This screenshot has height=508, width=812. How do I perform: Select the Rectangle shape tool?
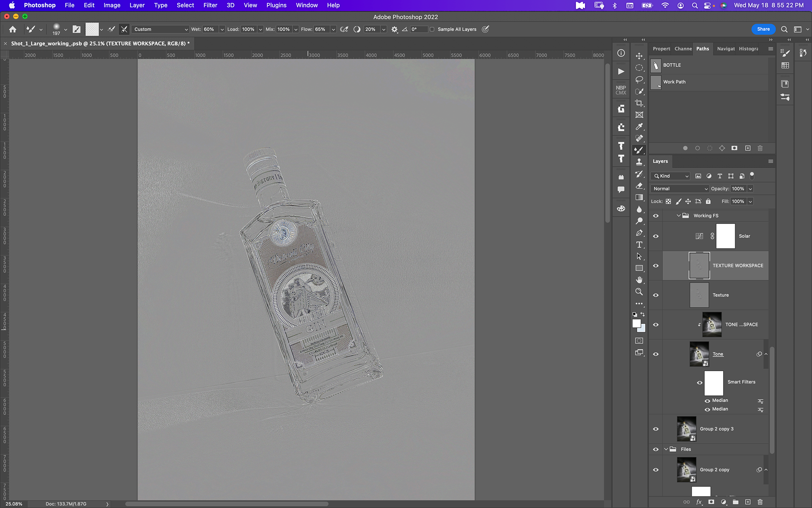[639, 268]
